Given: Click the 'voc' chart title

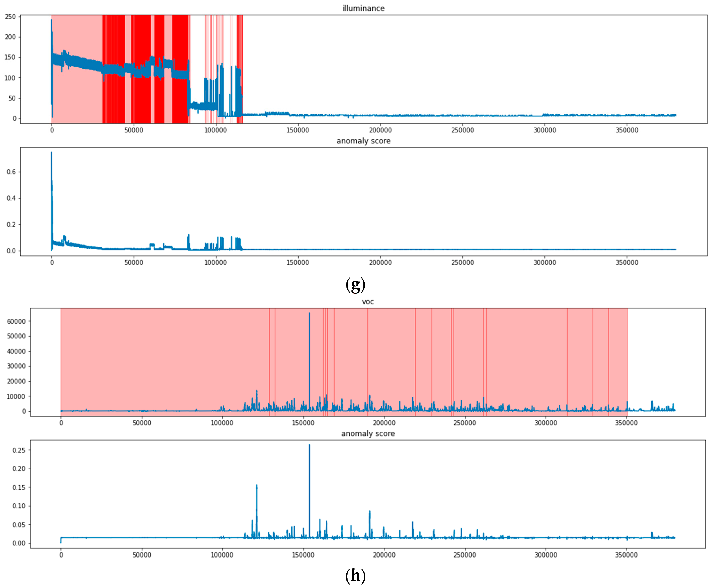Looking at the screenshot, I should click(368, 302).
